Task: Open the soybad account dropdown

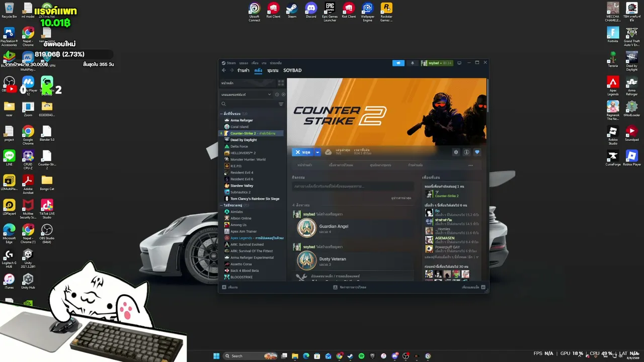Action: click(x=437, y=63)
